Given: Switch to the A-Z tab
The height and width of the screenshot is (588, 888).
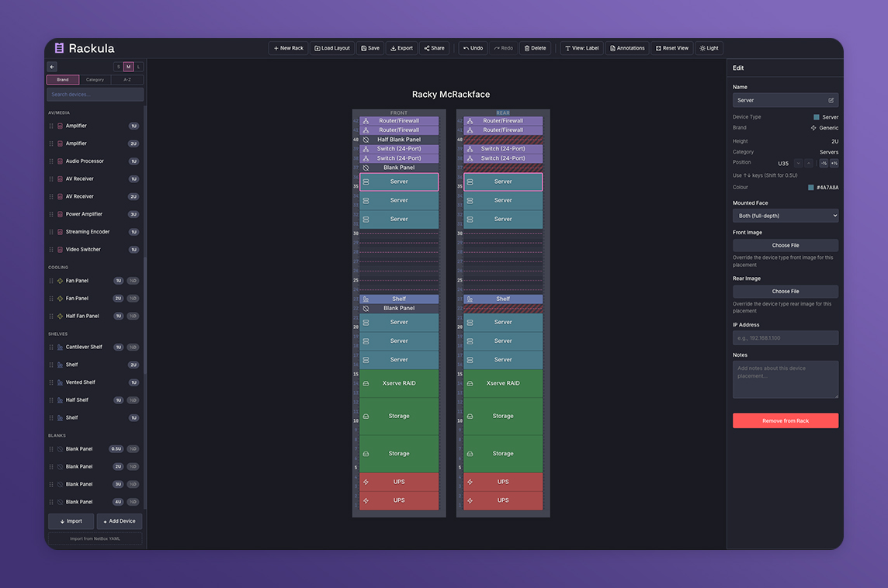Looking at the screenshot, I should (x=127, y=80).
